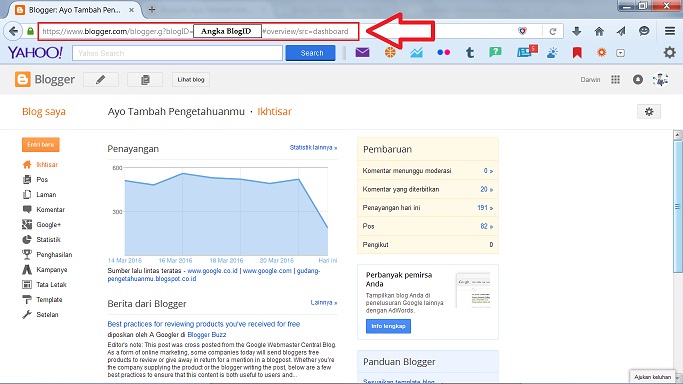Click the Statistik lainnya link
The width and height of the screenshot is (683, 384).
click(313, 148)
